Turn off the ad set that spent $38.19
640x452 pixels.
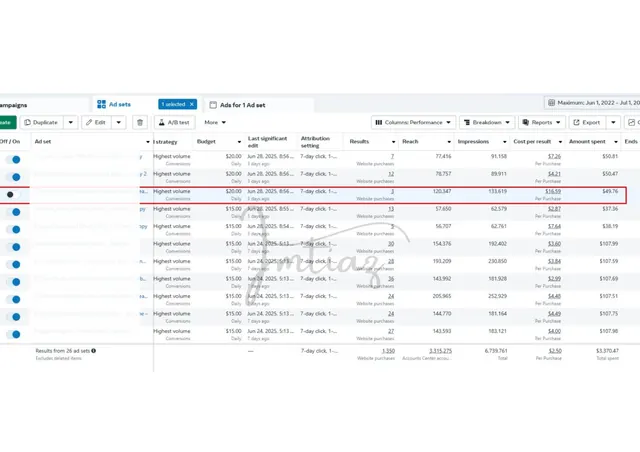(x=13, y=229)
